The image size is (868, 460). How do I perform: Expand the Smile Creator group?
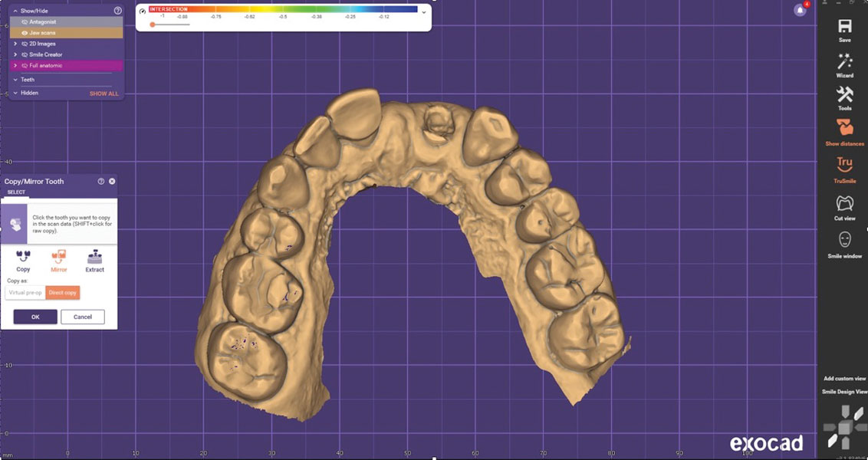(15, 54)
